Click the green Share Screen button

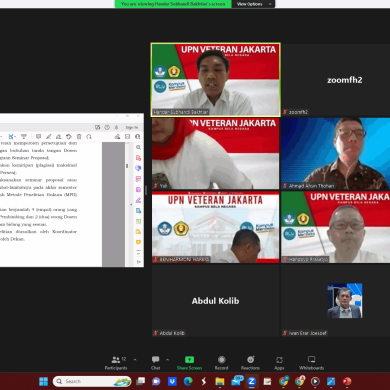[x=189, y=363]
